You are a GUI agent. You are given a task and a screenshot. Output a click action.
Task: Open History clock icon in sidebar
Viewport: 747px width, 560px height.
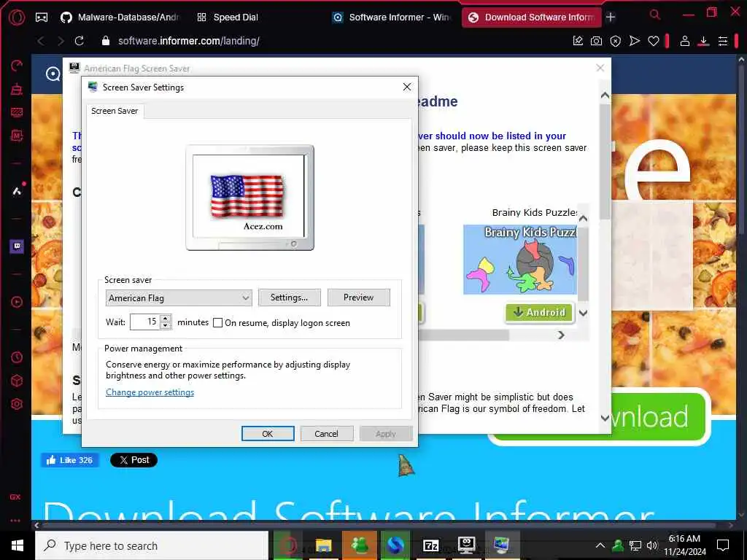[17, 357]
